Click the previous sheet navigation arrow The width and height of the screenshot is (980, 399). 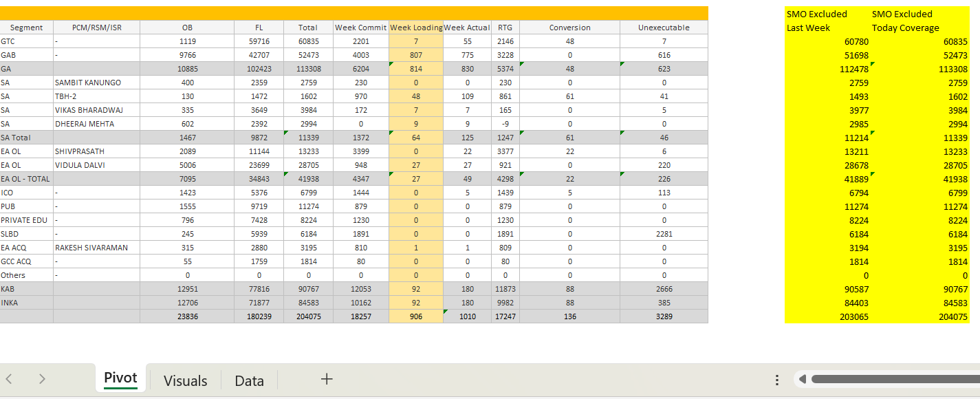tap(9, 379)
